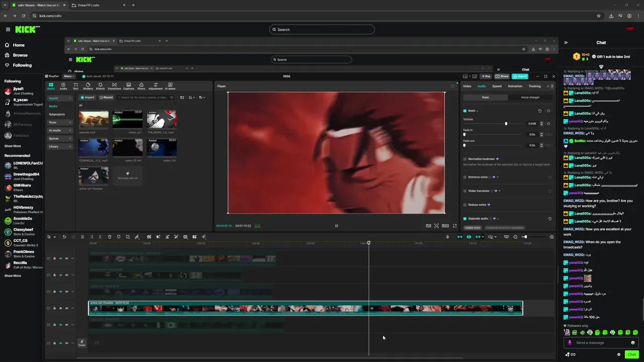
Task: Open the Adjustment panel in CapCut
Action: (155, 86)
